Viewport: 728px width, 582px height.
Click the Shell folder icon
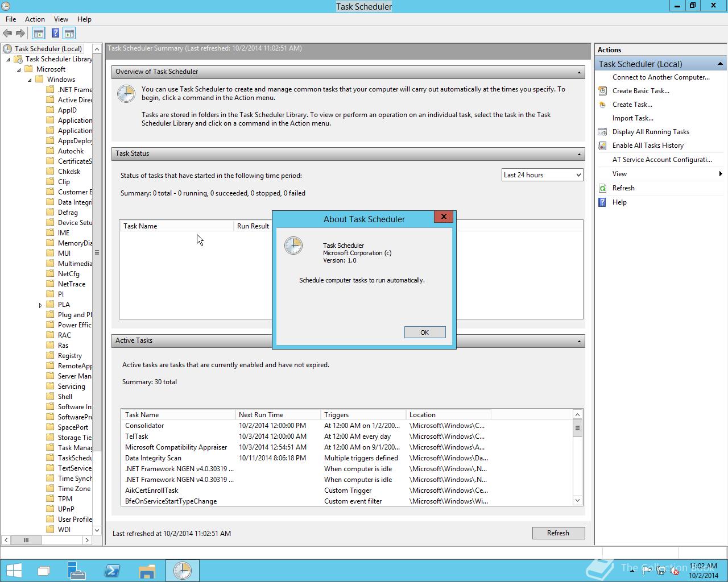(50, 397)
